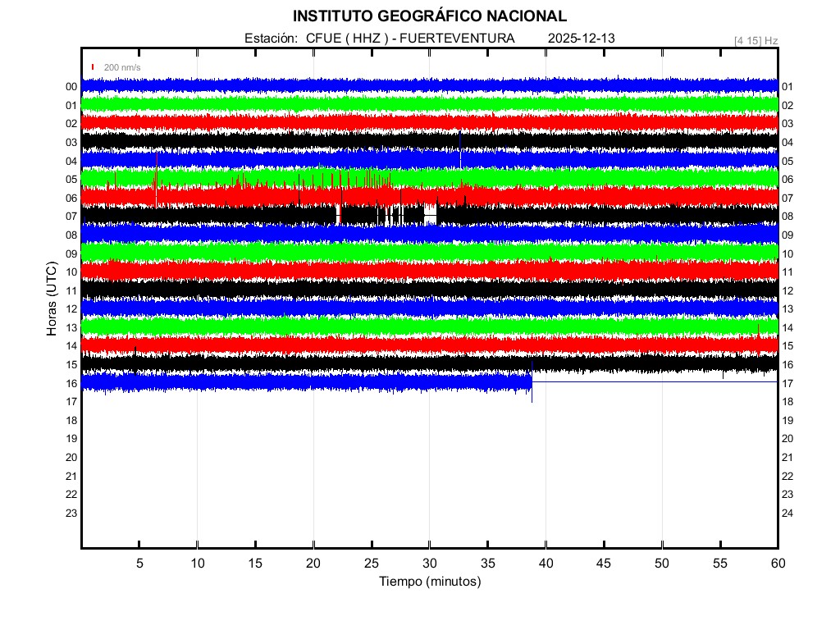Click the 45 minute tick label
Image resolution: width=840 pixels, height=630 pixels.
[604, 564]
